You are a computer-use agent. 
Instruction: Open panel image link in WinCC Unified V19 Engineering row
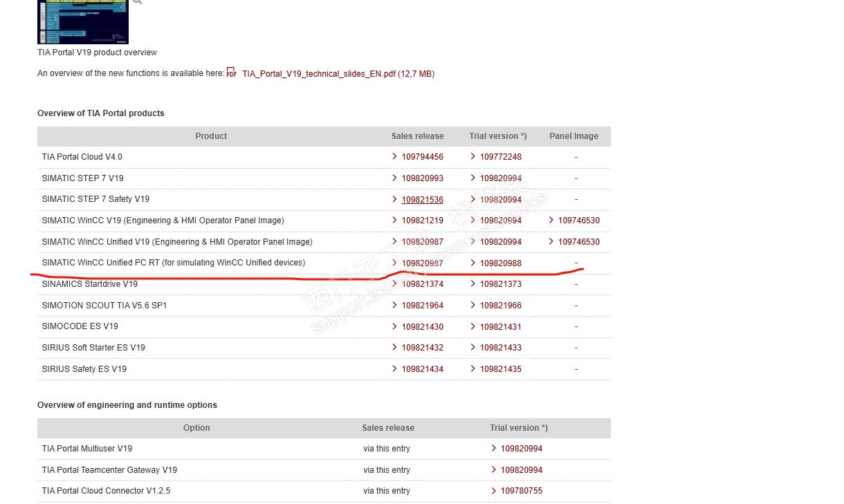[x=579, y=242]
